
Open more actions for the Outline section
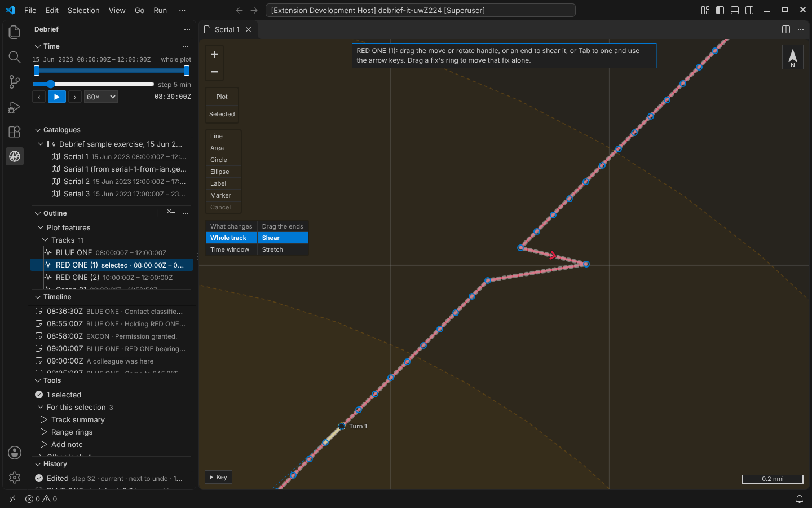[x=186, y=213]
